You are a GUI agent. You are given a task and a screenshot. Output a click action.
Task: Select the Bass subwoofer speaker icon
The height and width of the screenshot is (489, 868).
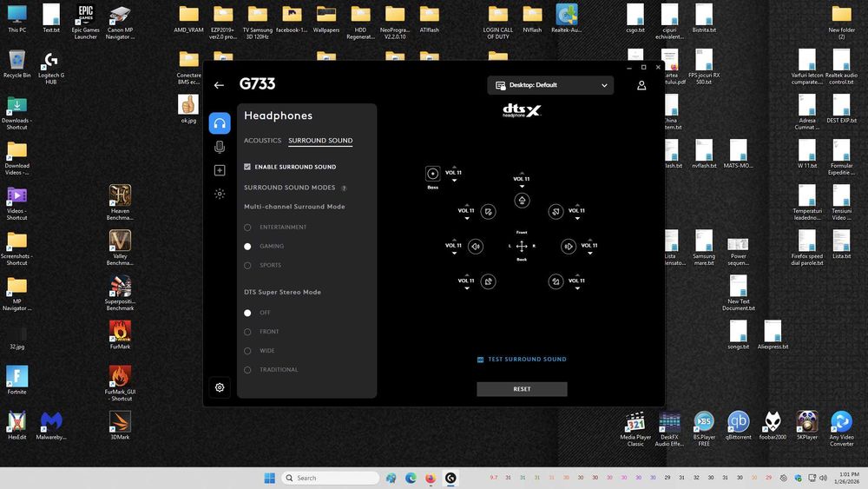pyautogui.click(x=433, y=174)
